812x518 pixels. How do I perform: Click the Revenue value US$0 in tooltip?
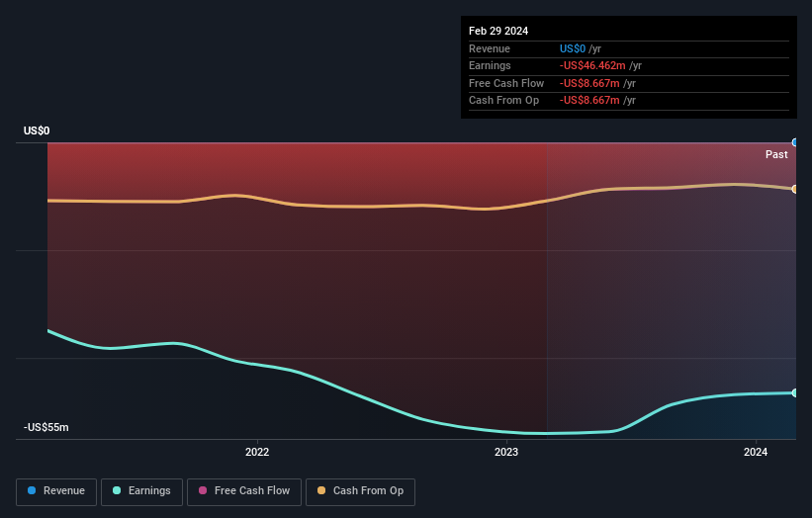click(573, 48)
